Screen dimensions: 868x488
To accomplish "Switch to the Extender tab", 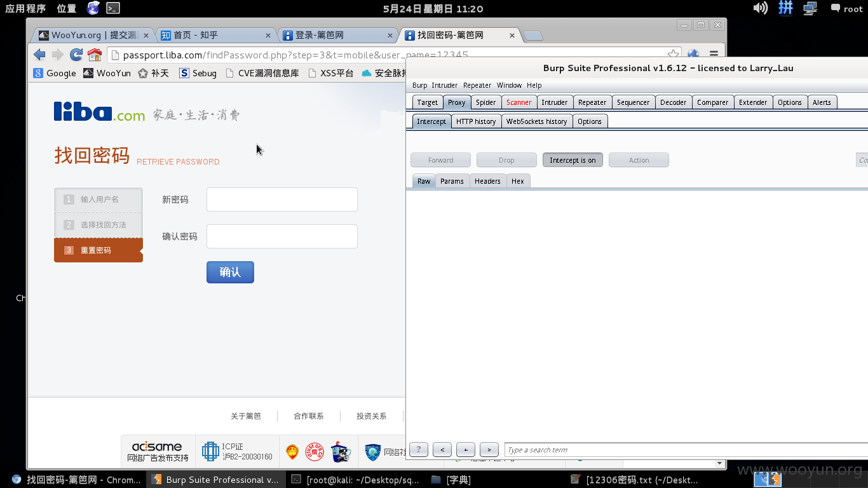I will [x=753, y=102].
